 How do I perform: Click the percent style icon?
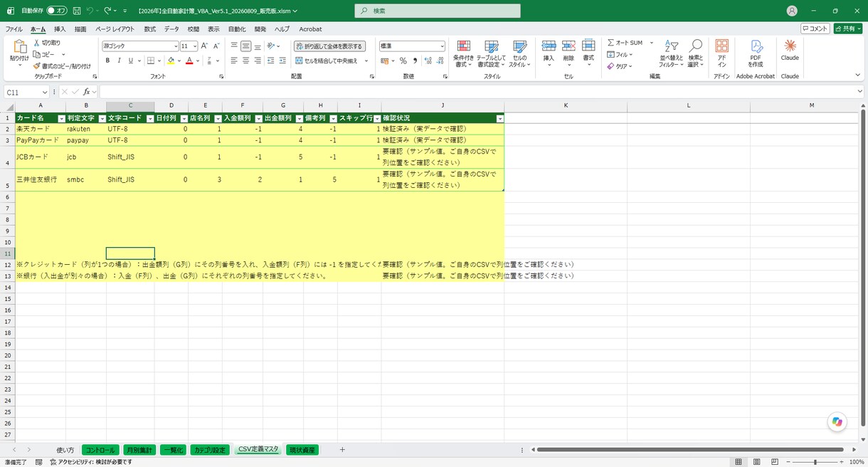[x=403, y=61]
